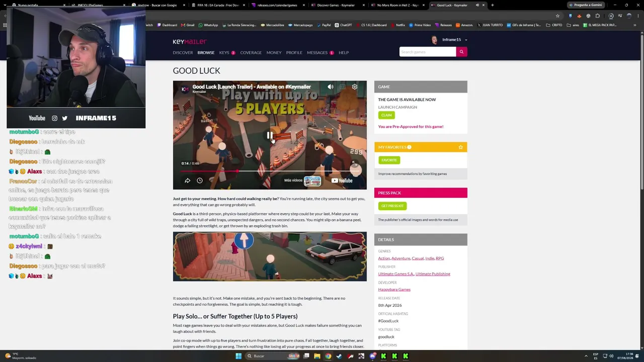Claim the game with the CLAIM button
This screenshot has width=644, height=362.
click(x=386, y=115)
